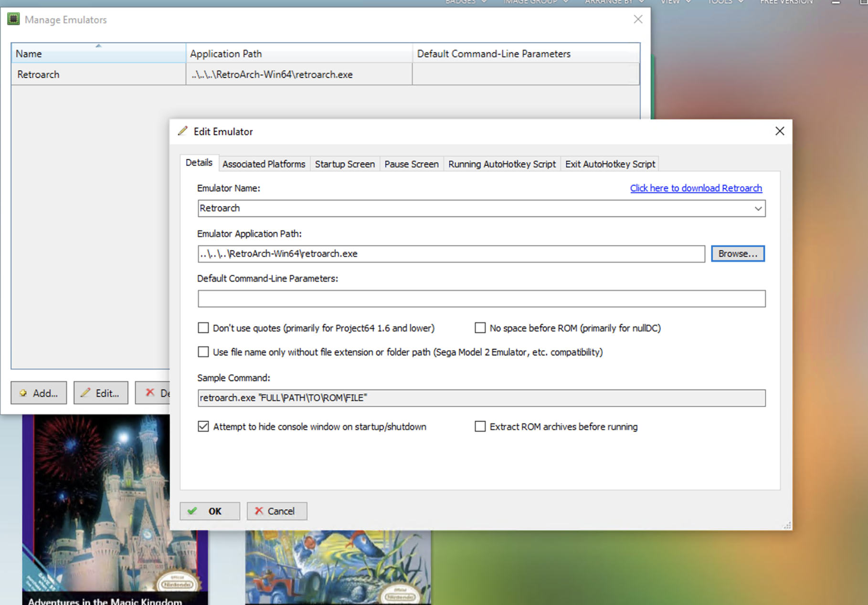
Task: Enable 'Use file name only' checkbox
Action: pyautogui.click(x=203, y=352)
